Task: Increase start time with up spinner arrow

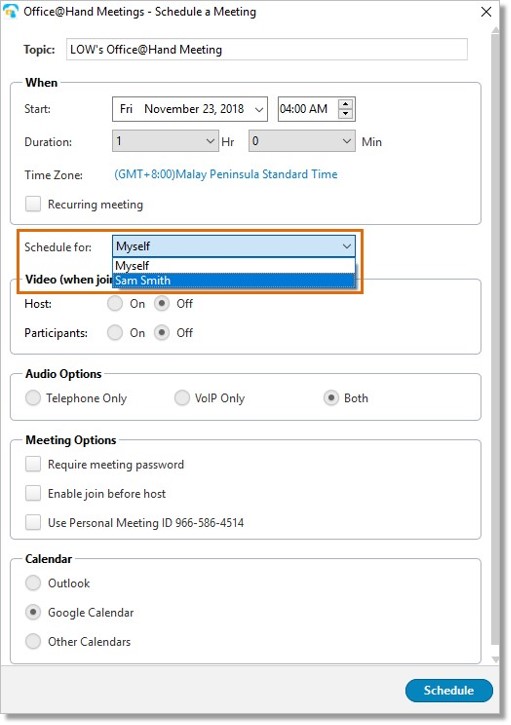Action: [x=345, y=104]
